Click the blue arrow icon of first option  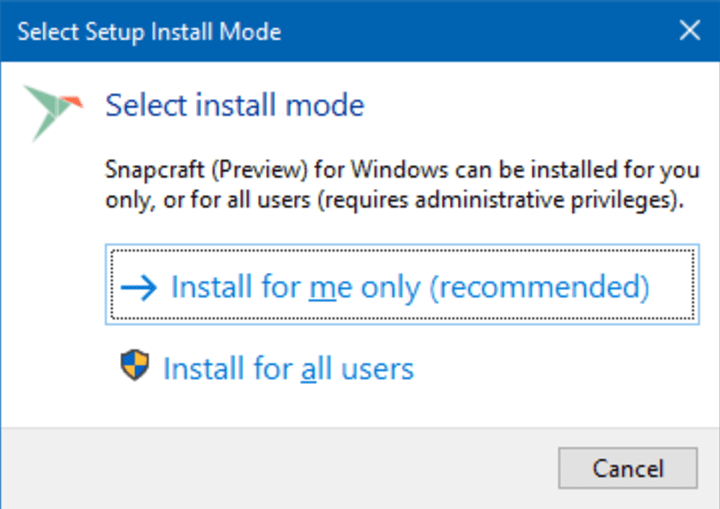click(x=139, y=288)
